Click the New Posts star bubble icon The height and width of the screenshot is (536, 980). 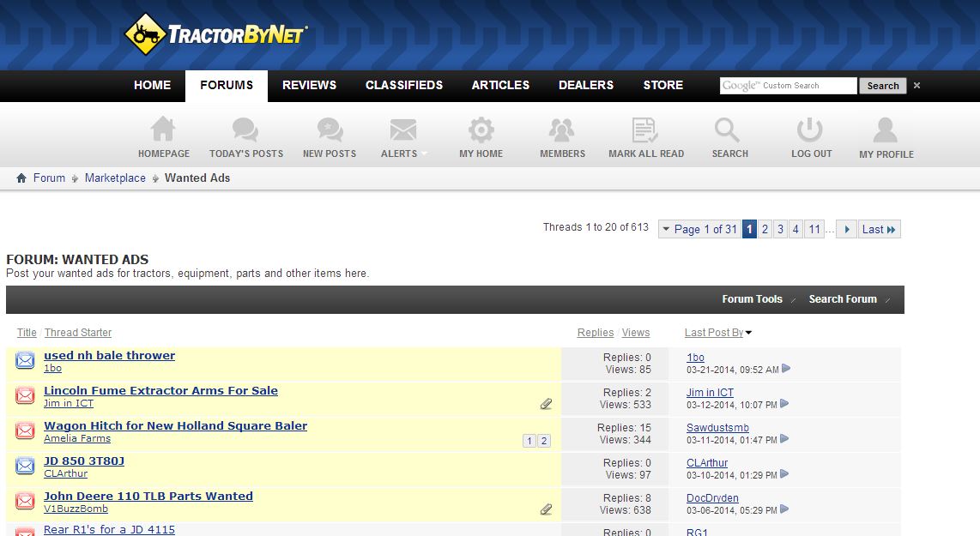pos(330,130)
